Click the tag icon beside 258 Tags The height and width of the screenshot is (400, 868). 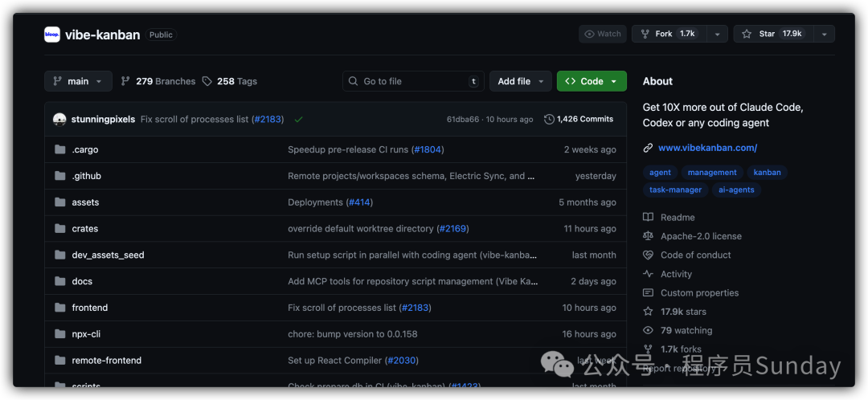[207, 81]
